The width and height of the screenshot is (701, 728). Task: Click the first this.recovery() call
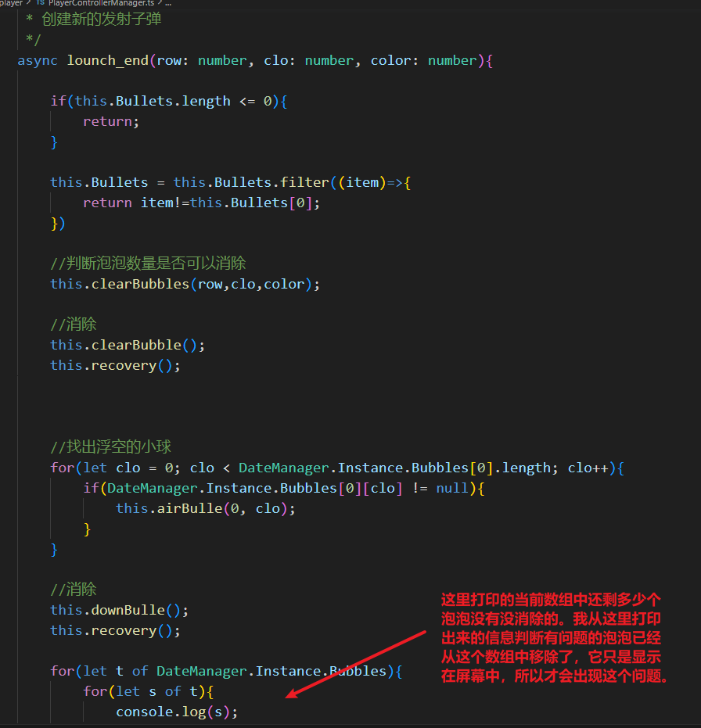tap(115, 365)
